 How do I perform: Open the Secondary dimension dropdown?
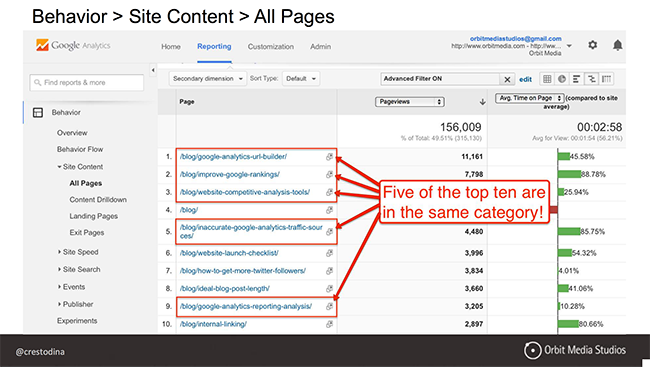[x=208, y=79]
